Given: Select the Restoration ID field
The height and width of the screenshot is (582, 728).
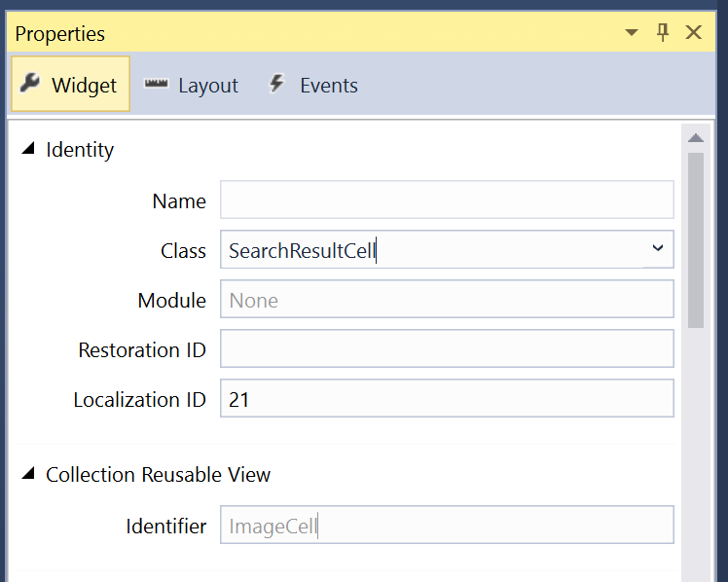Looking at the screenshot, I should pos(447,349).
